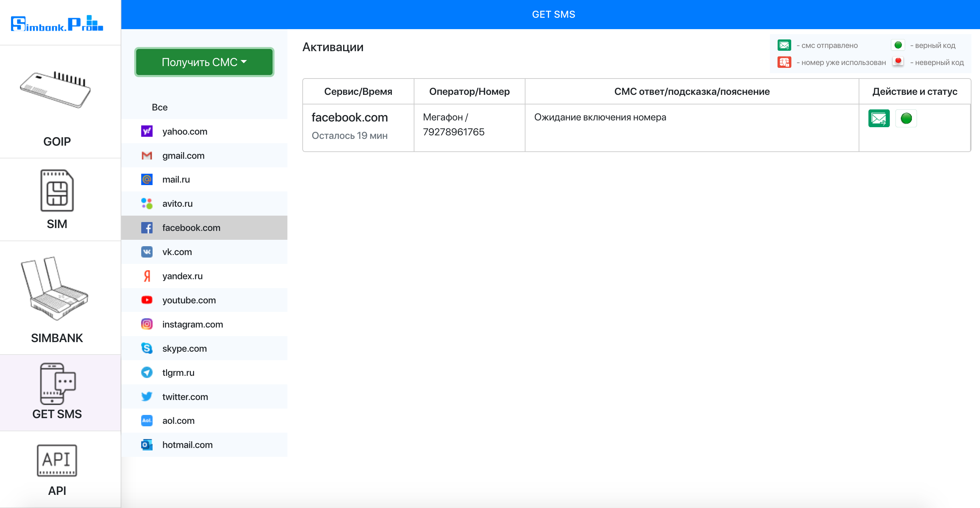Select twitter.com in the services list
The image size is (980, 508).
coord(185,397)
